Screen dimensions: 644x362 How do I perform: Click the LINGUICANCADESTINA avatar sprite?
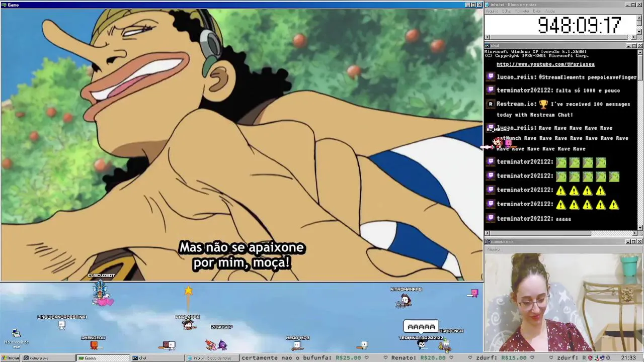pyautogui.click(x=61, y=325)
